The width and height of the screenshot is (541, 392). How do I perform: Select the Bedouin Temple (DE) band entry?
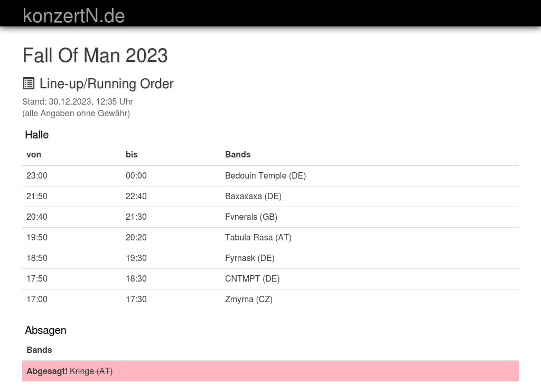tap(265, 175)
